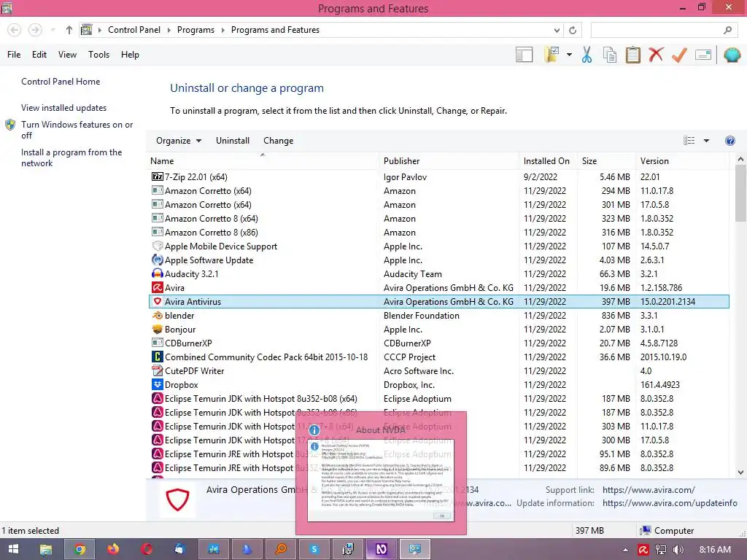The width and height of the screenshot is (747, 560).
Task: Click the scroll down arrow of list
Action: click(740, 472)
